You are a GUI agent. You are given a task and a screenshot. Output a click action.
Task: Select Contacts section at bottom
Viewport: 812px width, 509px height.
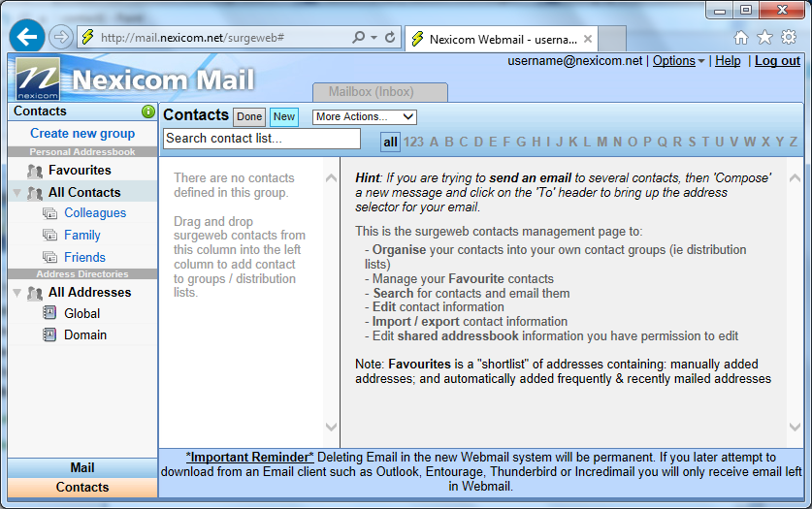[82, 488]
